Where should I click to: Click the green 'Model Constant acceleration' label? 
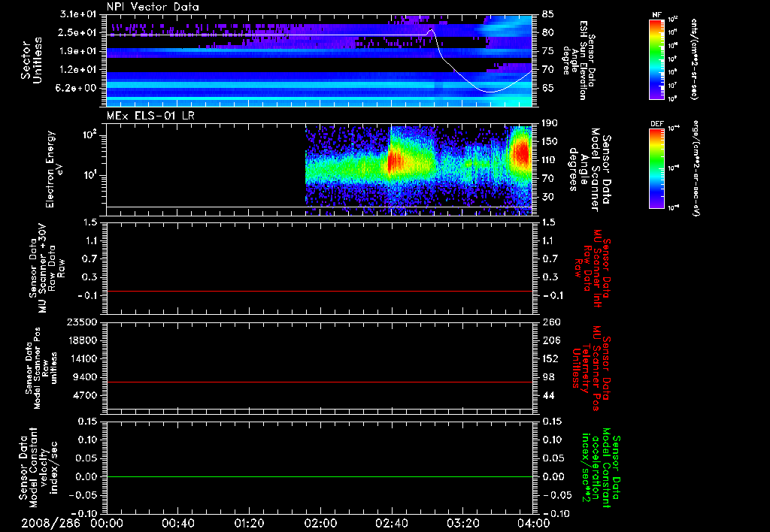point(601,468)
